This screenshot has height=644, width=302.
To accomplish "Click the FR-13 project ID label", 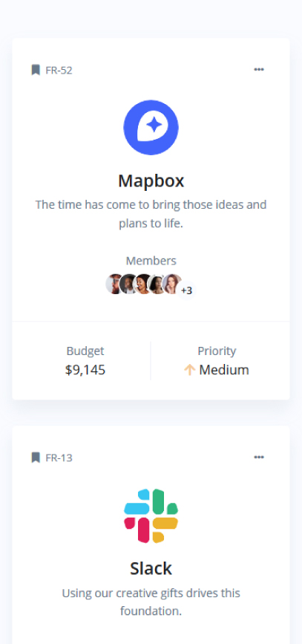I will pos(59,458).
